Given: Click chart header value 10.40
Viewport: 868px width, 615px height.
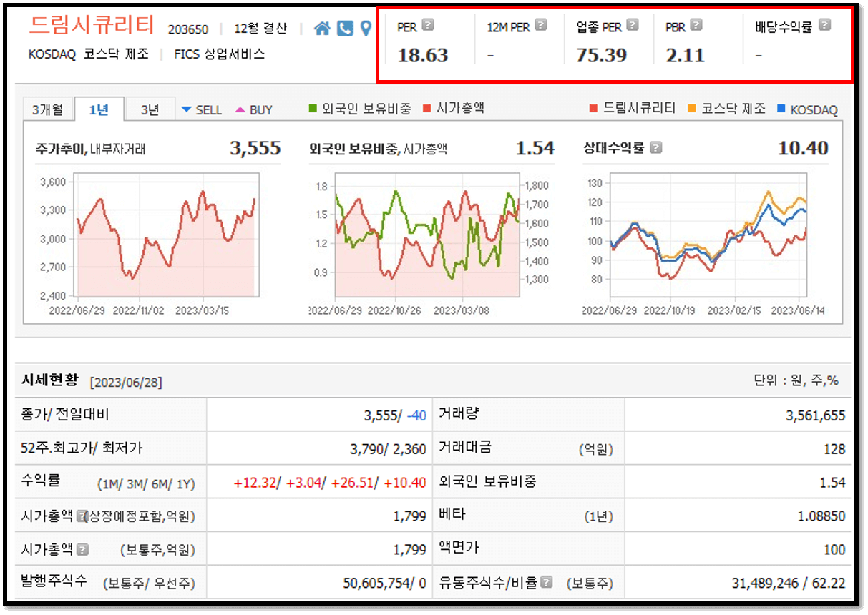Looking at the screenshot, I should click(x=803, y=148).
